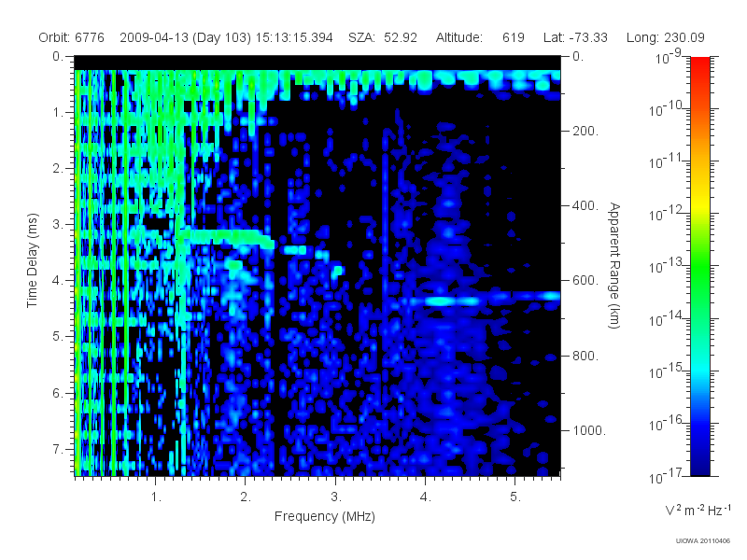Click the 'Apparent Range (km)' axis label
Screen dimensions: 747x560
(614, 266)
